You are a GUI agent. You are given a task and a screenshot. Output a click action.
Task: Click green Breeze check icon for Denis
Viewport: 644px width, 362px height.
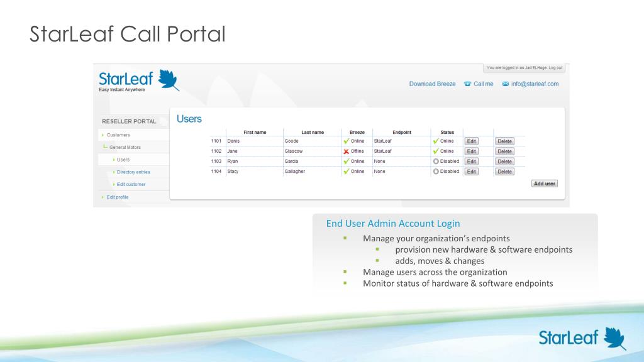347,141
